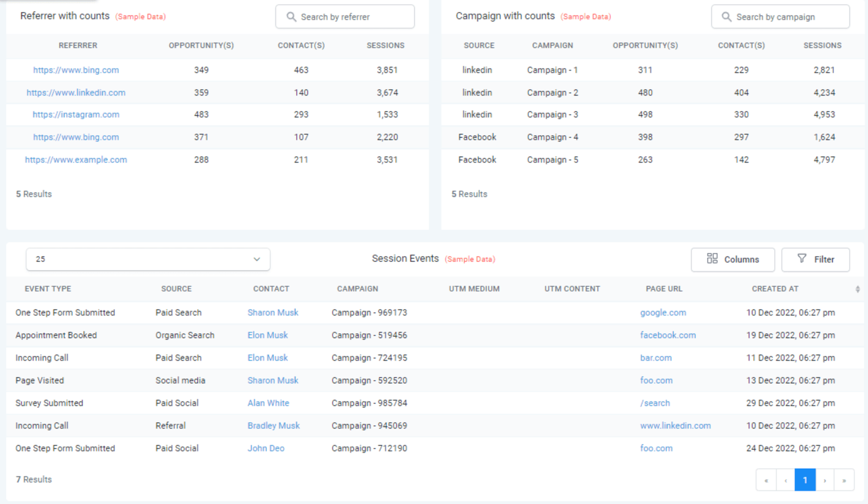
Task: Open the www.linkedin.com page URL link
Action: click(x=675, y=426)
